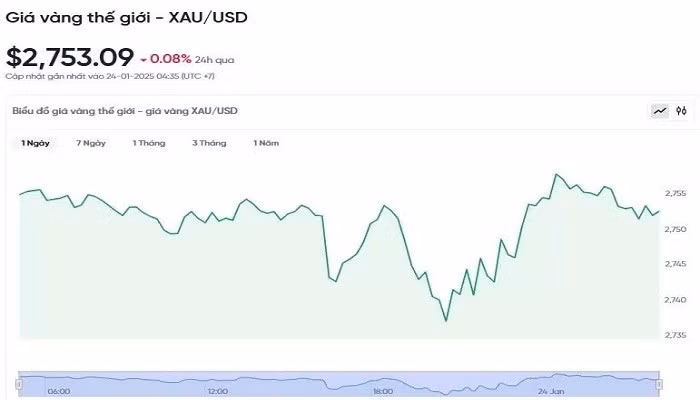The image size is (700, 400).
Task: Click the right handle of the range navigator
Action: (660, 383)
